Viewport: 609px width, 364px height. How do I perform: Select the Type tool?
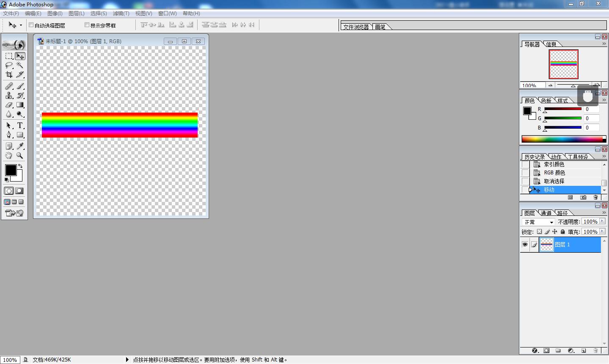[x=20, y=125]
